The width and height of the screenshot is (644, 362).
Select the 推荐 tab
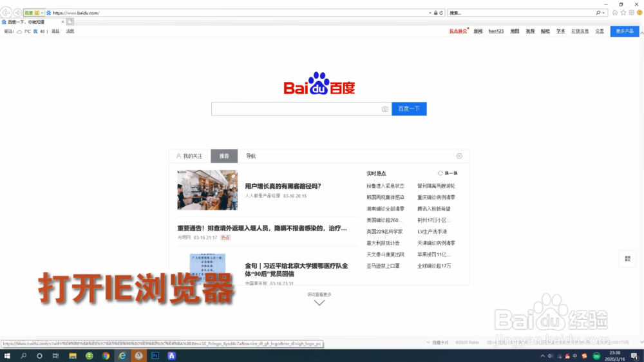[224, 156]
